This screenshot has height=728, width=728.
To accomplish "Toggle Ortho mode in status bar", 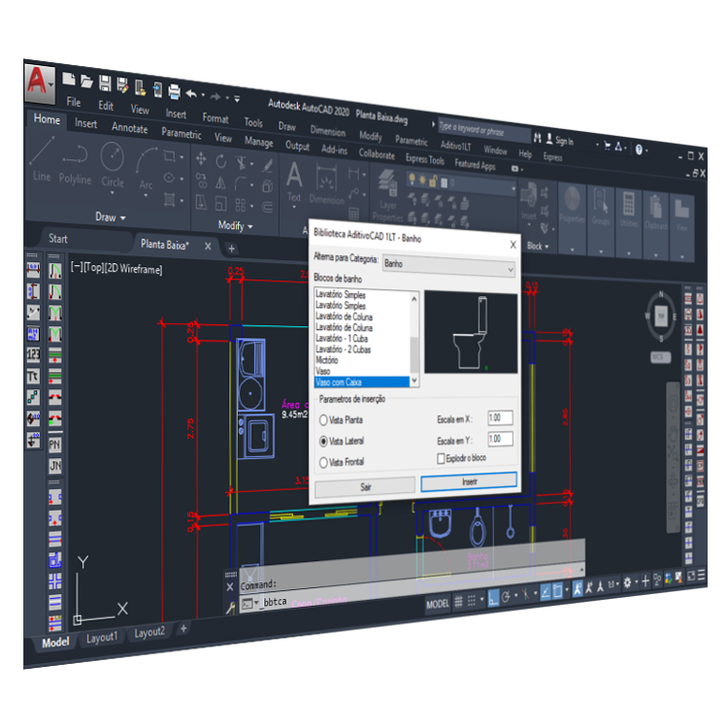I will tap(493, 597).
